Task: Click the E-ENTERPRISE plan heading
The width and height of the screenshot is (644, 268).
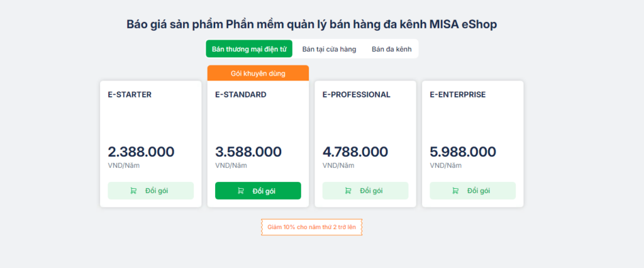Action: pos(458,94)
